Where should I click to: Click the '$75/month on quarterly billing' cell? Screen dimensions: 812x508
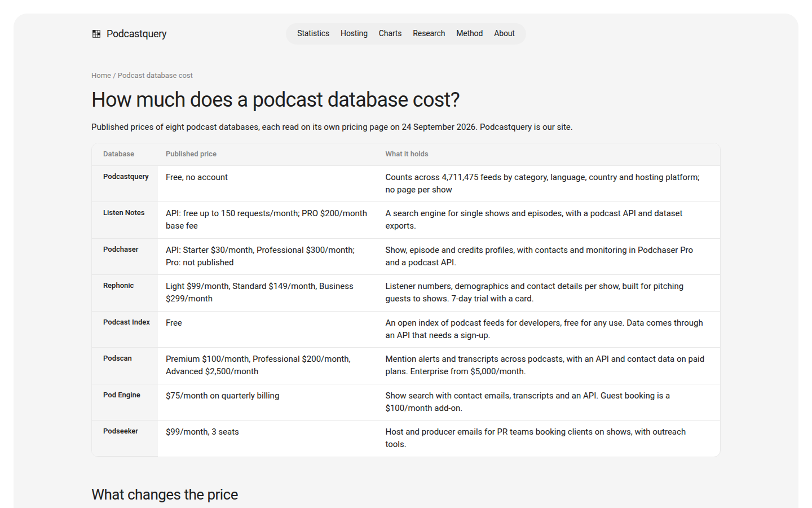click(268, 402)
